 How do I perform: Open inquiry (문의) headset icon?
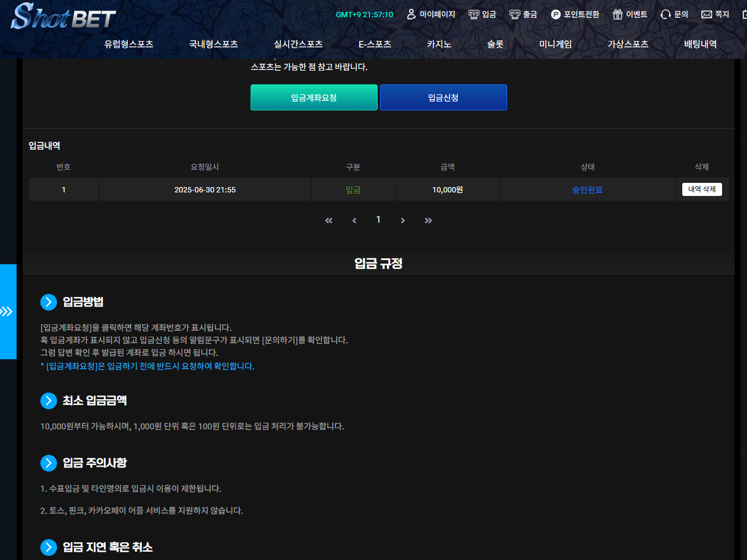666,14
